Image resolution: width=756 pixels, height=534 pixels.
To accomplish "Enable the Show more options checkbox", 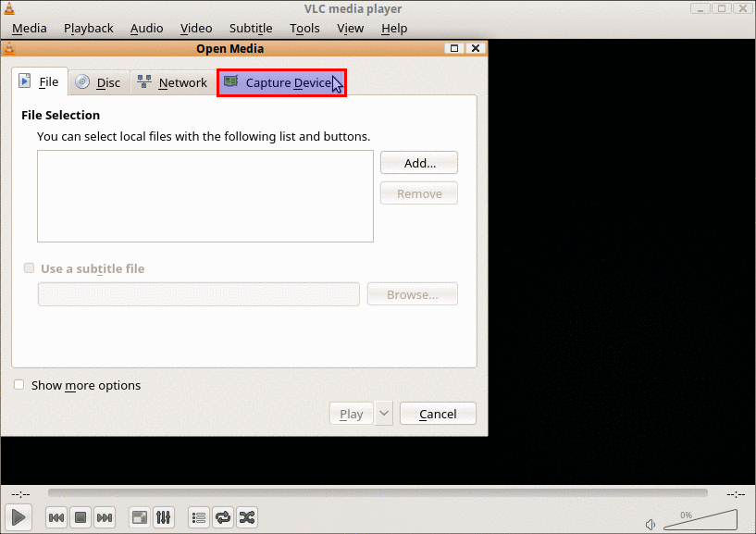I will [x=19, y=385].
